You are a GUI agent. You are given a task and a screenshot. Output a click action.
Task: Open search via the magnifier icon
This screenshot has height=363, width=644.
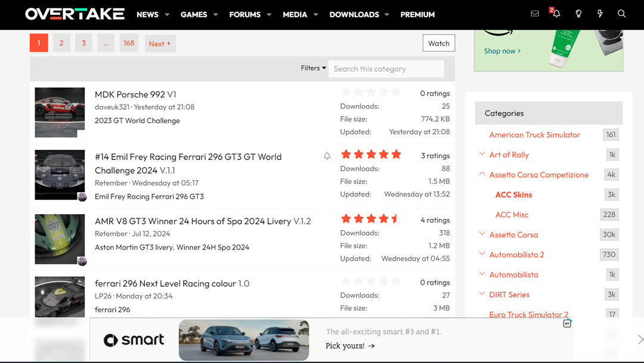pos(621,13)
